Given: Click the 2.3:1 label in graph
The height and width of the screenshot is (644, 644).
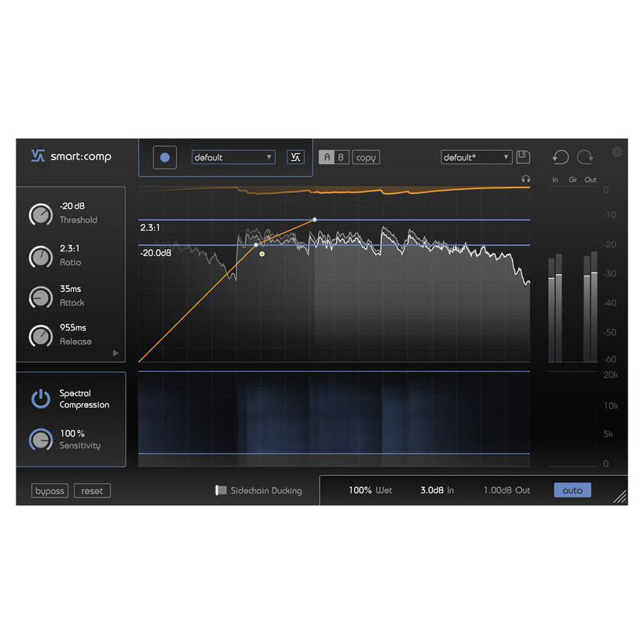Looking at the screenshot, I should [x=150, y=228].
